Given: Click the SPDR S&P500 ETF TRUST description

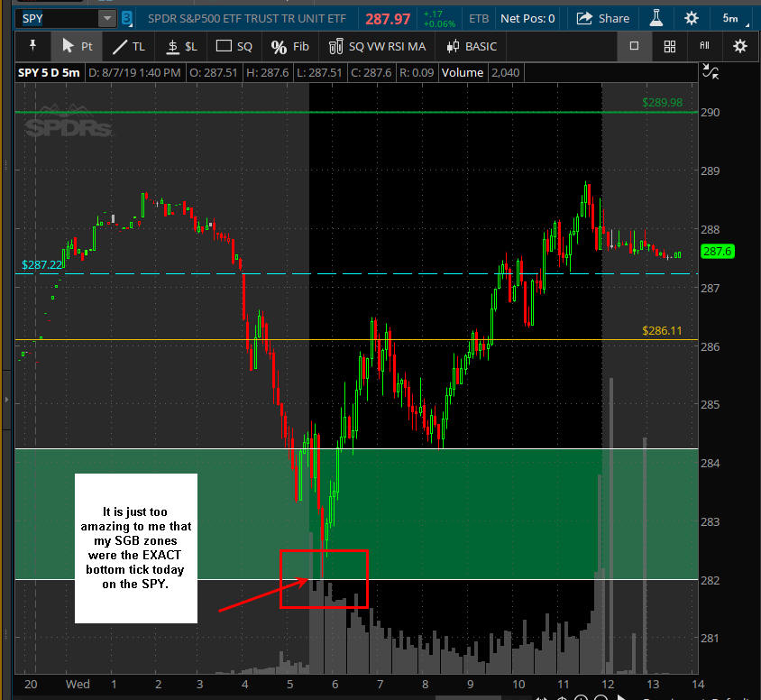Looking at the screenshot, I should point(246,19).
